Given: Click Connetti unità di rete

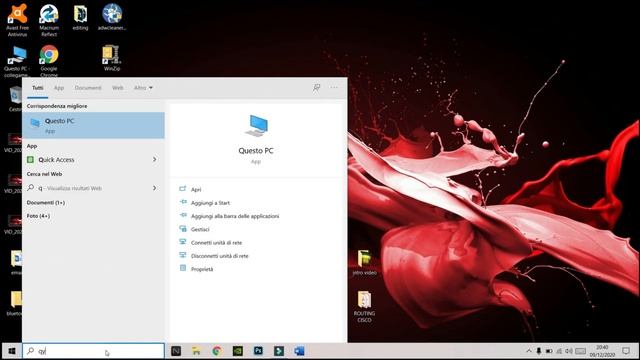Looking at the screenshot, I should [x=216, y=242].
